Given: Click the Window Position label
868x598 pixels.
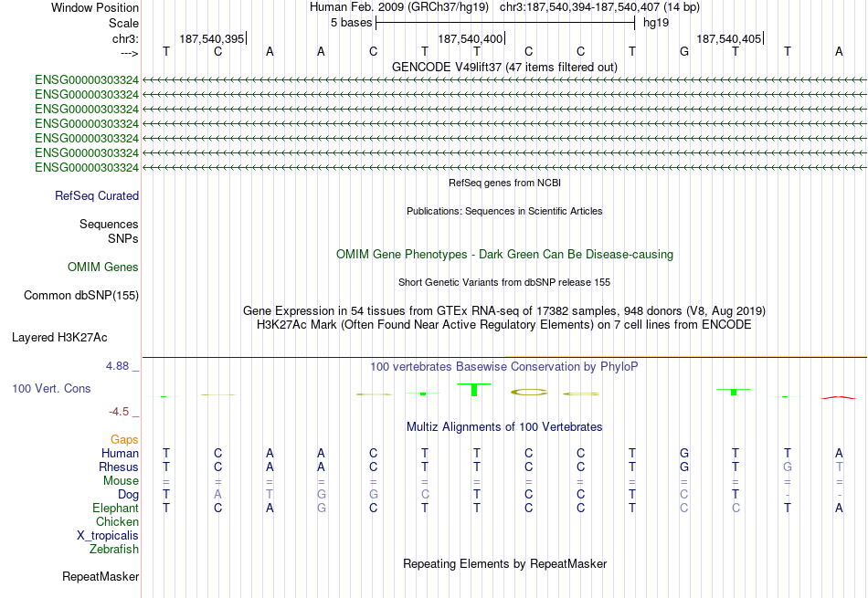Looking at the screenshot, I should [95, 7].
